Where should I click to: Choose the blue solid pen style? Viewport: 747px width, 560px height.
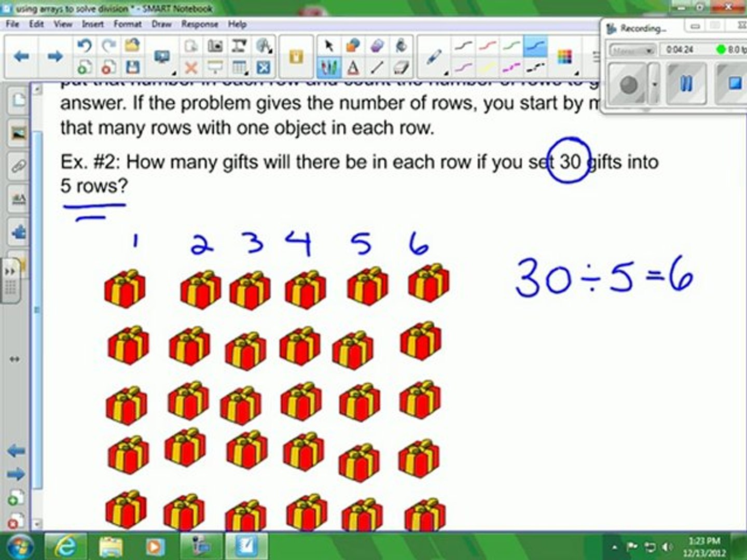(x=535, y=46)
